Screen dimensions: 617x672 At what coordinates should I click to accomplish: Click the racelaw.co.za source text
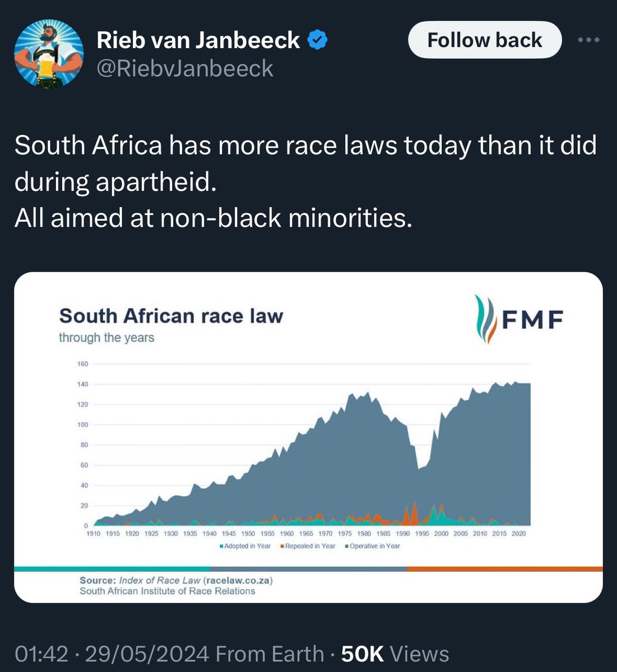point(238,581)
